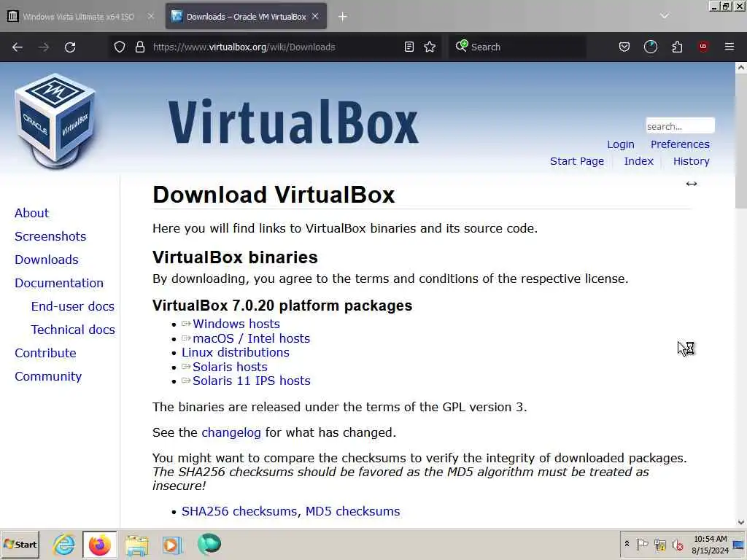This screenshot has height=560, width=747.
Task: Open the Preferences link
Action: point(680,144)
